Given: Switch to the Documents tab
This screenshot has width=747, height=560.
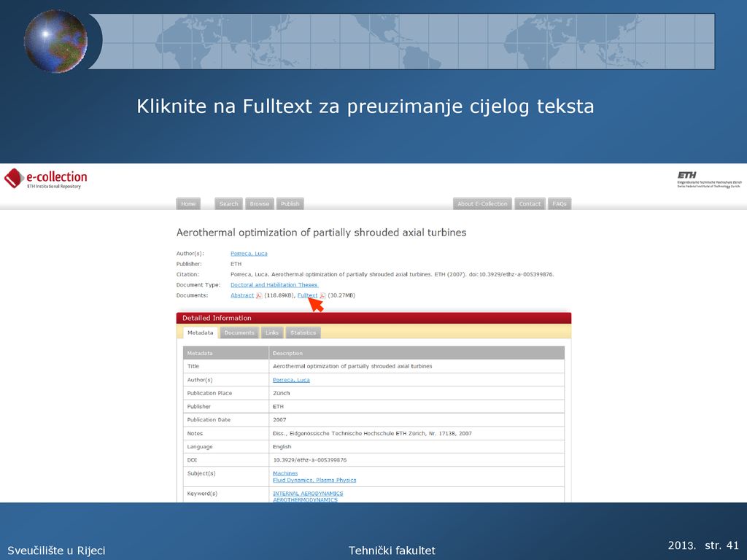Looking at the screenshot, I should coord(239,332).
